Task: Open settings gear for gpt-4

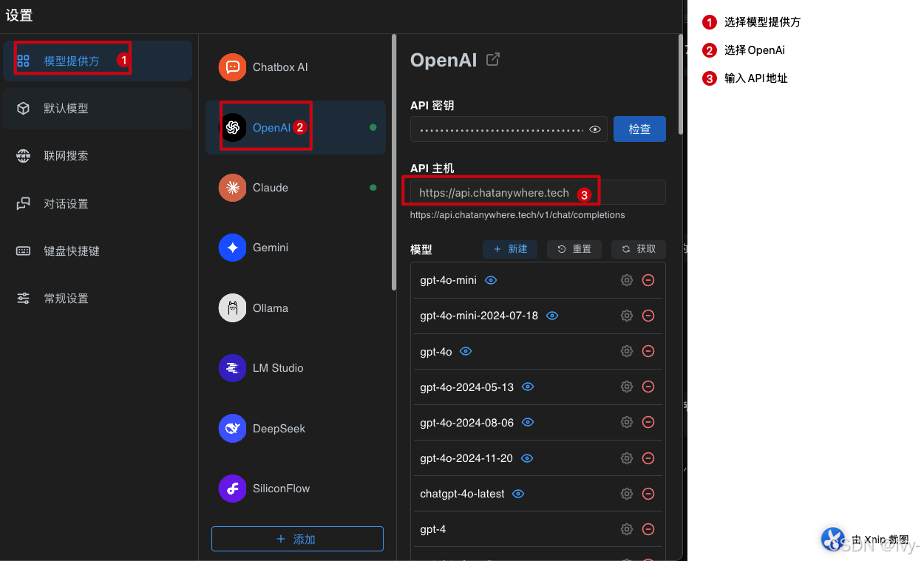Action: pyautogui.click(x=627, y=529)
